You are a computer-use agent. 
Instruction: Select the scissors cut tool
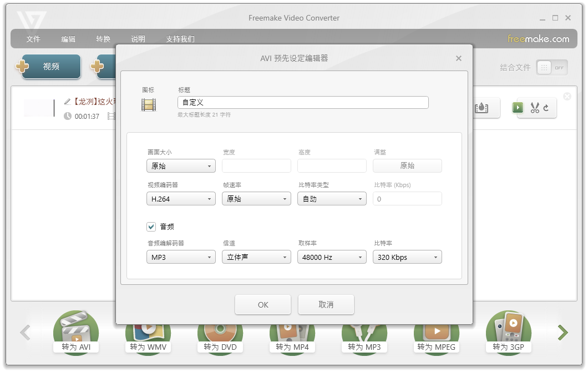coord(535,108)
